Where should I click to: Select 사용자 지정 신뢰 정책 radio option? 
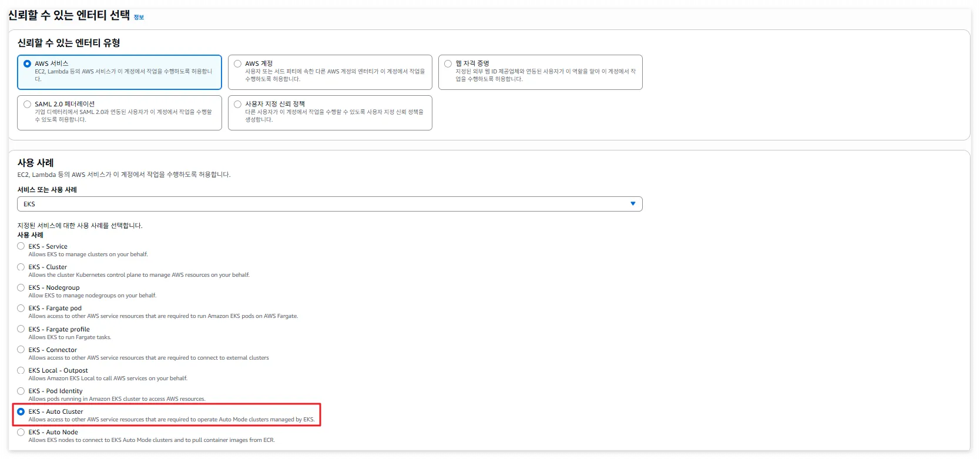[x=237, y=104]
